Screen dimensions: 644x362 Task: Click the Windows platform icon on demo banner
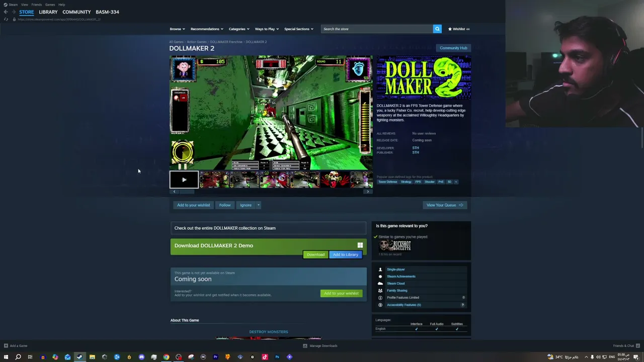pyautogui.click(x=360, y=245)
